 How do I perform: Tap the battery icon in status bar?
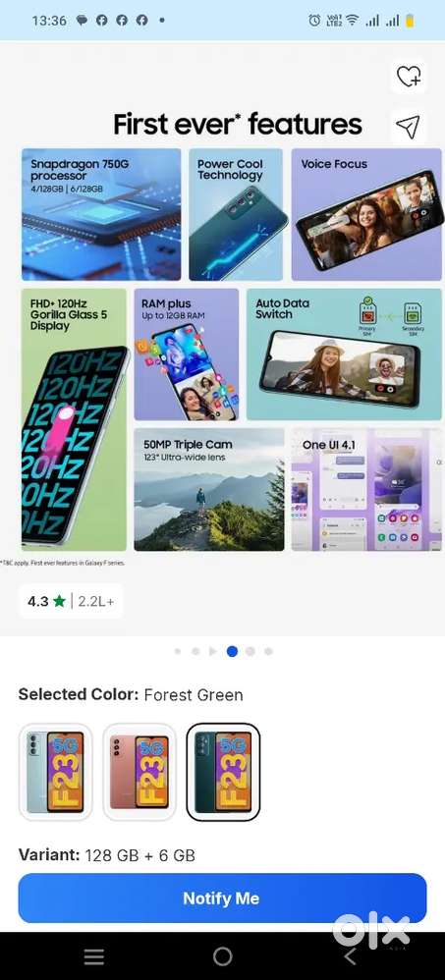coord(410,21)
